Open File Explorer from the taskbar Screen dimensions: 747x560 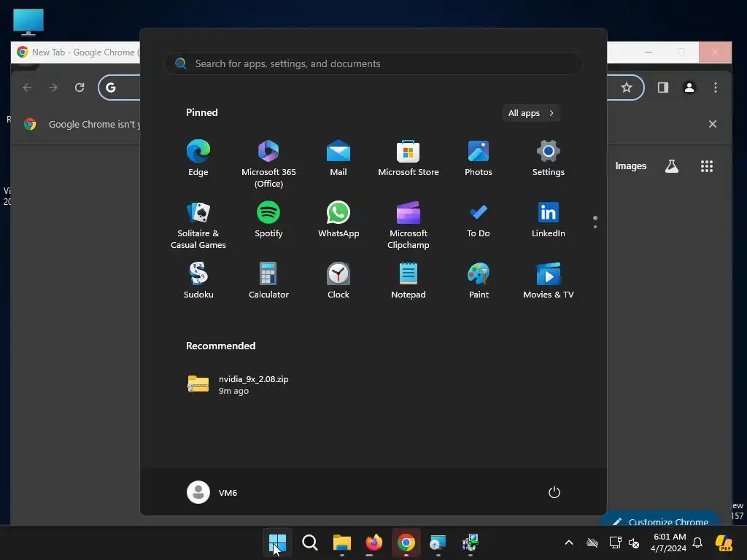[x=341, y=542]
